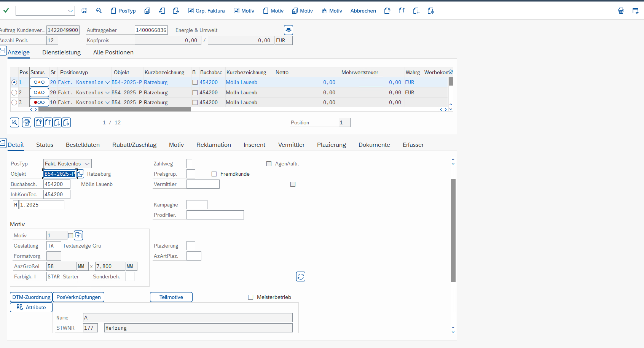This screenshot has width=644, height=348.
Task: Click the circular refresh icon
Action: coord(301,276)
